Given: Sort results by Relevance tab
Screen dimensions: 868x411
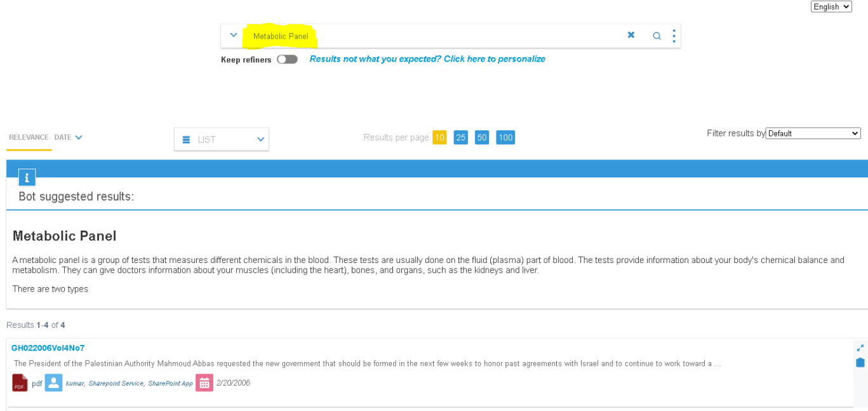Looking at the screenshot, I should [29, 137].
